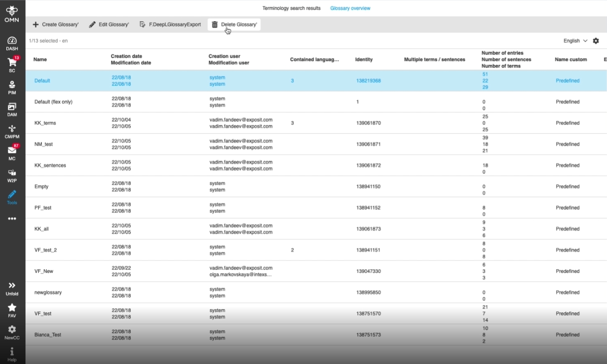The height and width of the screenshot is (364, 607).
Task: Open the W2P module icon
Action: [x=12, y=175]
